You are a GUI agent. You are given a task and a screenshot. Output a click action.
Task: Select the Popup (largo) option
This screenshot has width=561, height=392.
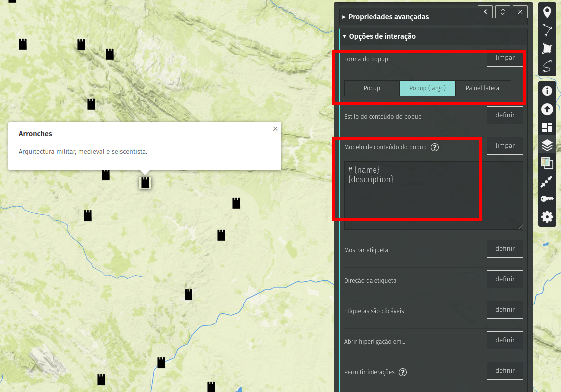427,88
